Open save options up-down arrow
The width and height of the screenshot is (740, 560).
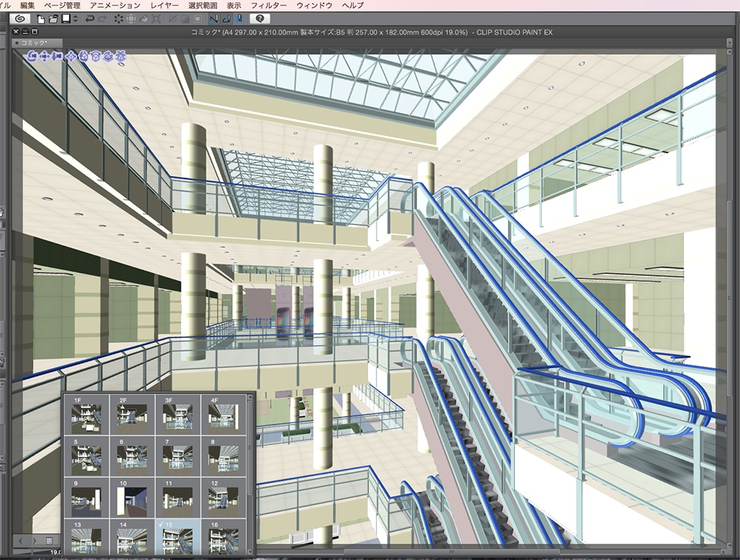(x=75, y=19)
